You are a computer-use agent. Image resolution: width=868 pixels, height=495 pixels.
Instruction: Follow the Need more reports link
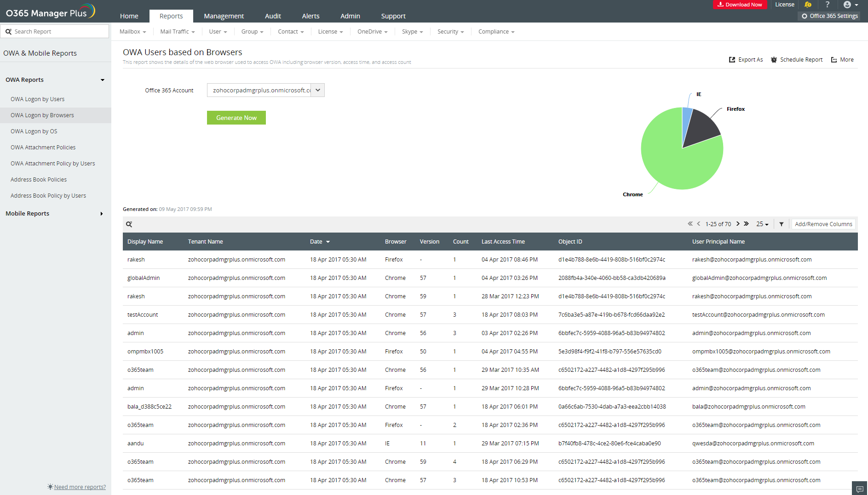(x=80, y=487)
